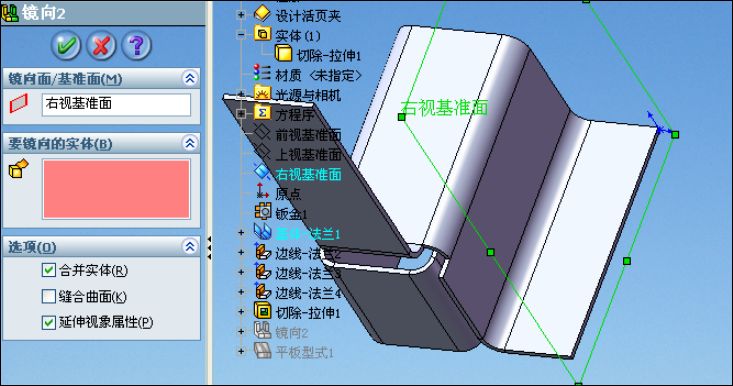The image size is (733, 386).
Task: Expand 边线-法兰4 tree node
Action: [x=241, y=292]
